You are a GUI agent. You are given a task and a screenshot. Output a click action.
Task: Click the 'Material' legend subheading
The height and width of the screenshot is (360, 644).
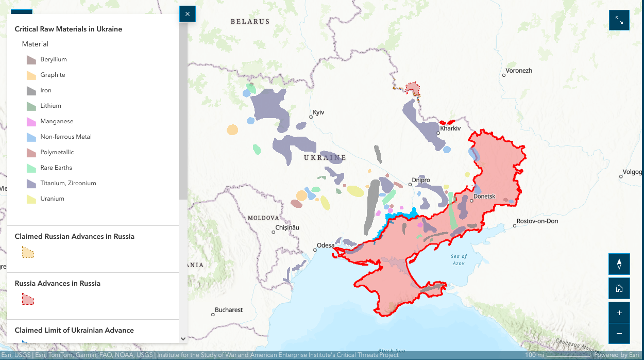point(35,44)
